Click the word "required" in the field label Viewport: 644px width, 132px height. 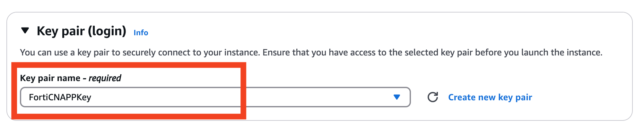105,78
